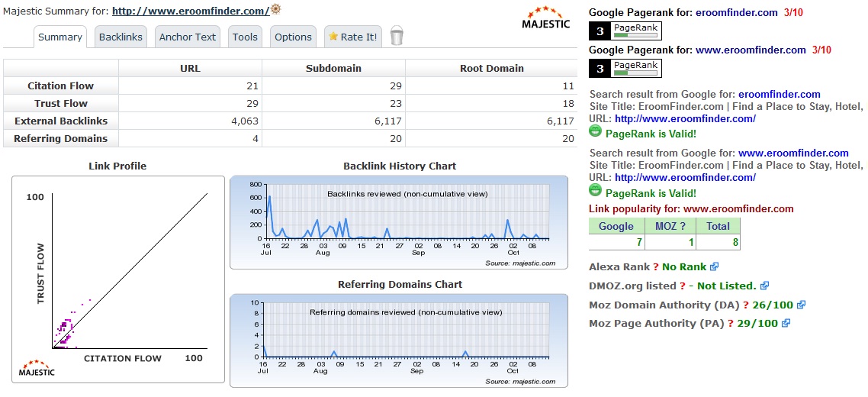This screenshot has height=397, width=868.
Task: Click the first green smiley PageRank valid icon
Action: pyautogui.click(x=595, y=132)
